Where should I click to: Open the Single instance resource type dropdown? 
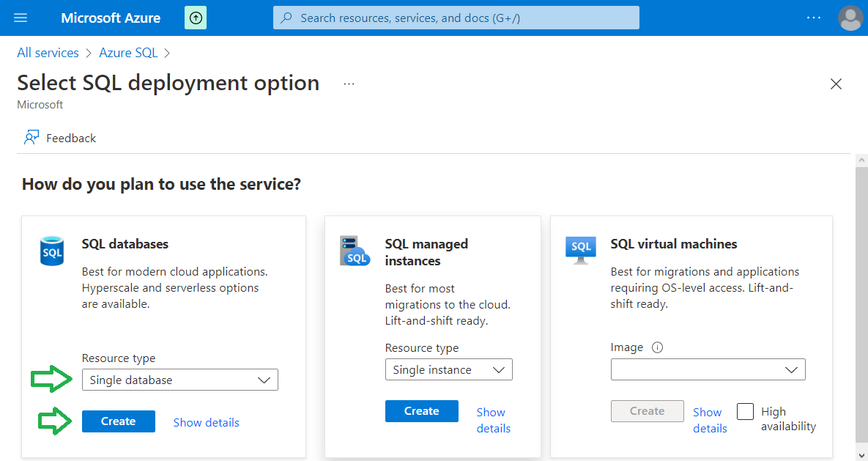pos(449,369)
